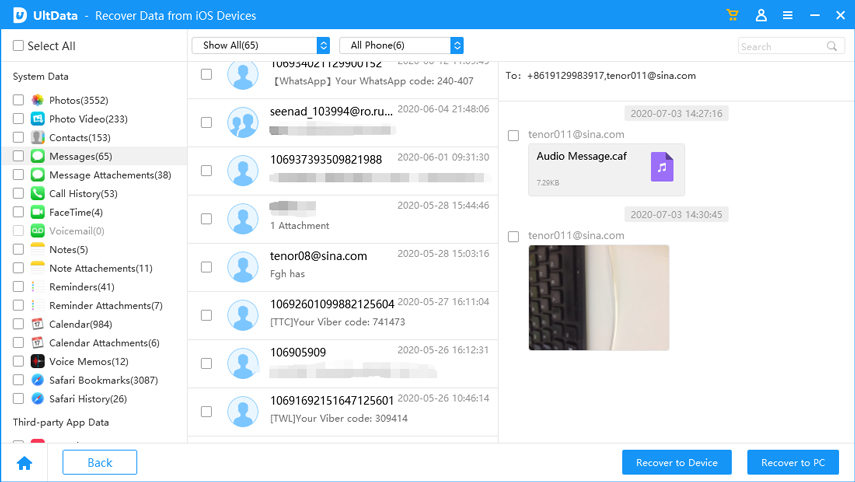Click the shopping cart icon in title bar
Screen dimensions: 855x482
(732, 15)
